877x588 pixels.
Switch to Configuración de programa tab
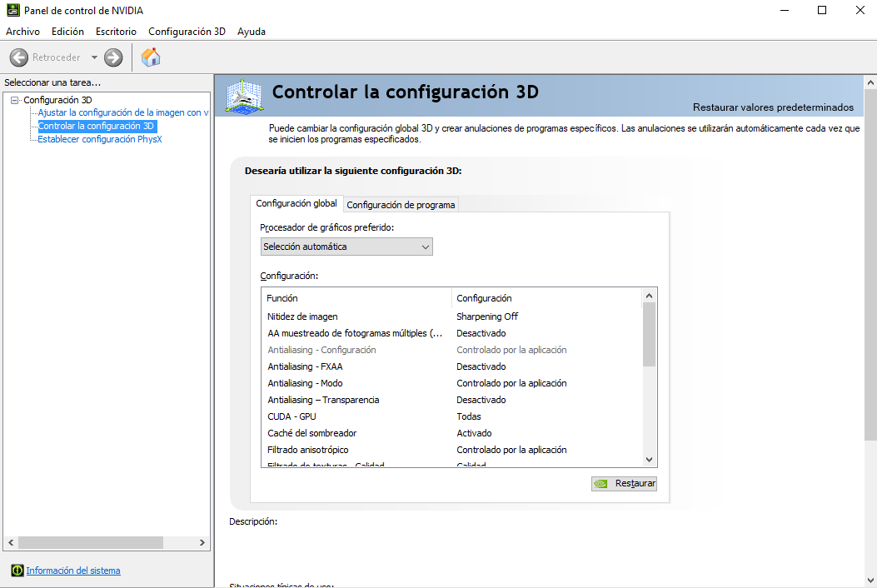401,205
